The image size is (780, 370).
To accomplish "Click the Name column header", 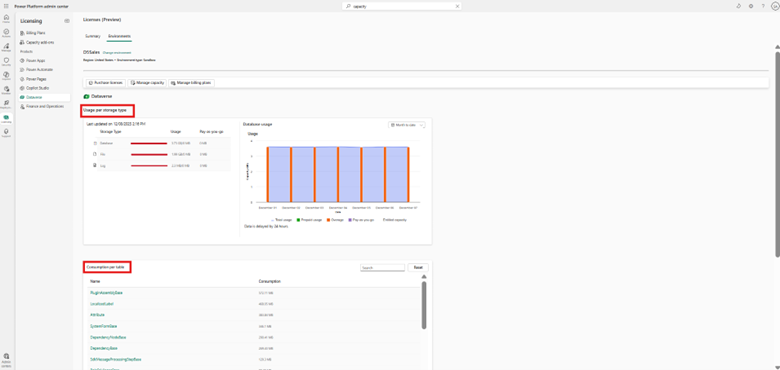I will pyautogui.click(x=95, y=281).
